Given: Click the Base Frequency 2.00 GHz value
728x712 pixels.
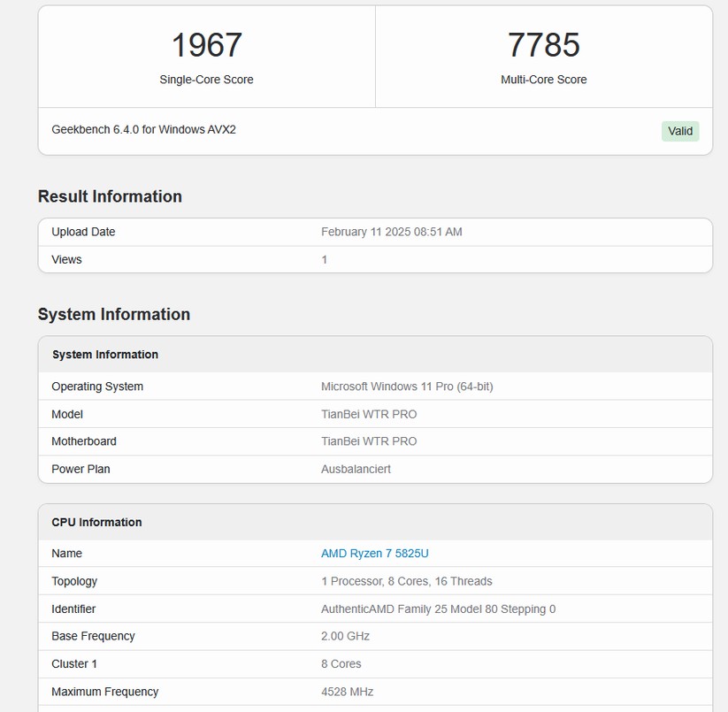Looking at the screenshot, I should pos(345,636).
